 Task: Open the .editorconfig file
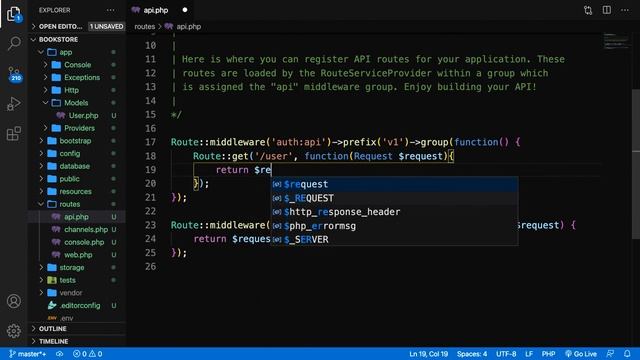(x=77, y=305)
